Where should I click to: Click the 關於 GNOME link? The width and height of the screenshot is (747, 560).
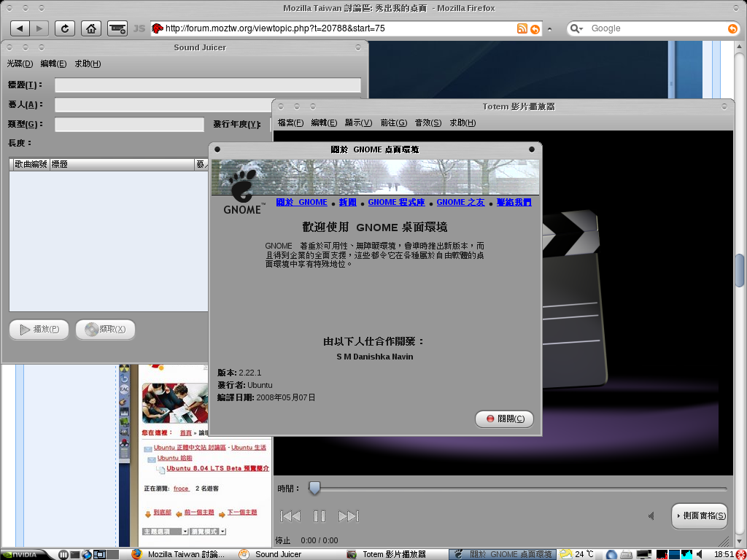point(301,202)
